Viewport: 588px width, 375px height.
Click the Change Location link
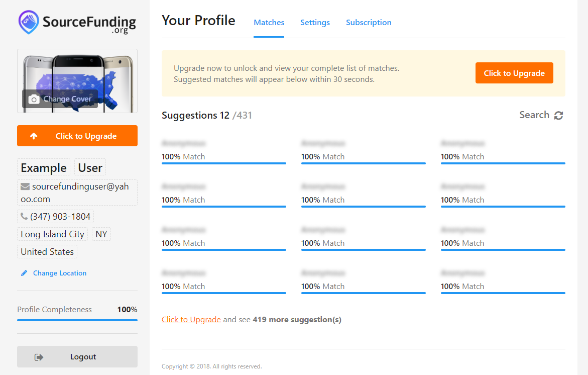[x=60, y=273]
